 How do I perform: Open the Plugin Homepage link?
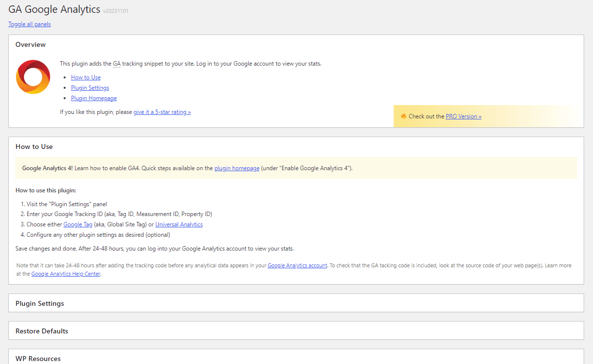[x=94, y=98]
